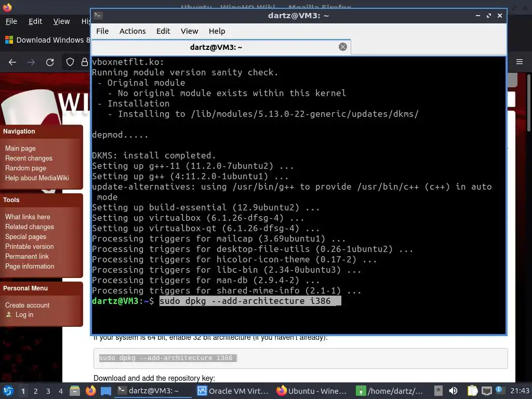Click the Firefox page vertical scrollbar

tap(528, 102)
